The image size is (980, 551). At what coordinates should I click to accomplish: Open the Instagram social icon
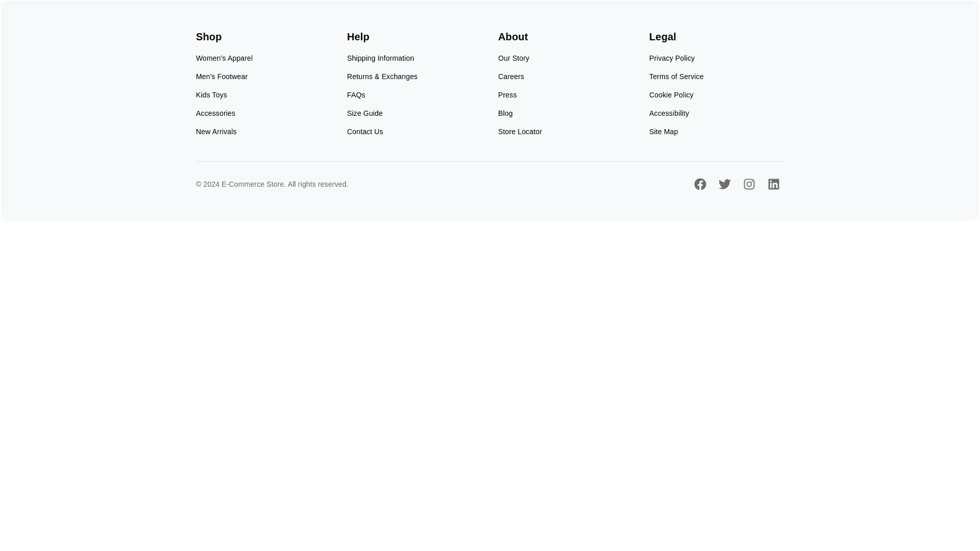point(749,184)
